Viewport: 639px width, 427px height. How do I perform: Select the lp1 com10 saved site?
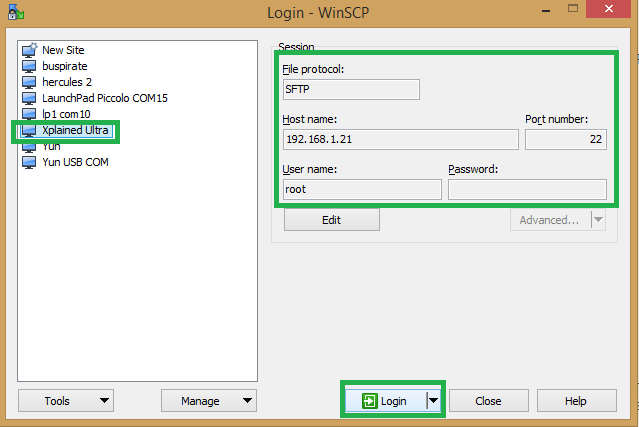tap(66, 114)
